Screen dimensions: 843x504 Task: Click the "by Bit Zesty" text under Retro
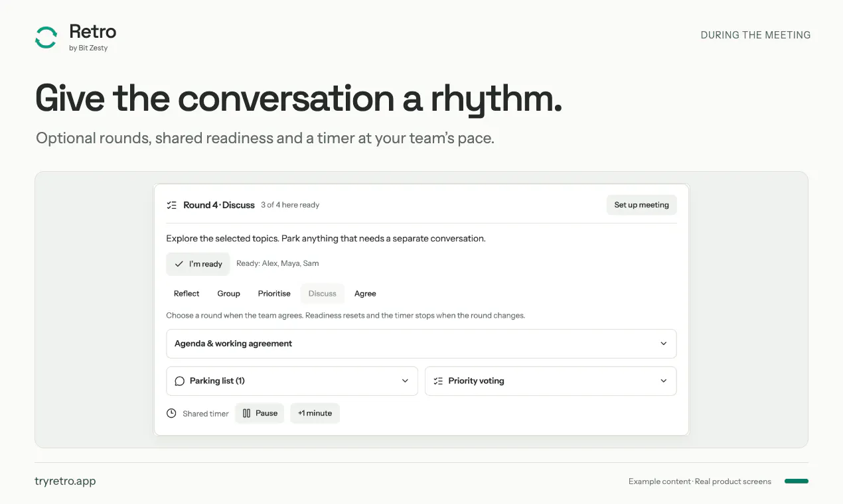(88, 48)
